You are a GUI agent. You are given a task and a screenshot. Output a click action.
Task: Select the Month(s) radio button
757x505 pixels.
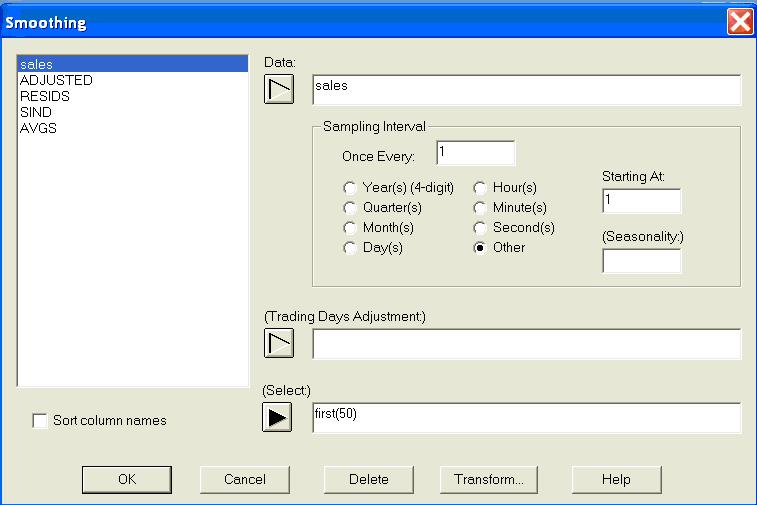point(350,228)
